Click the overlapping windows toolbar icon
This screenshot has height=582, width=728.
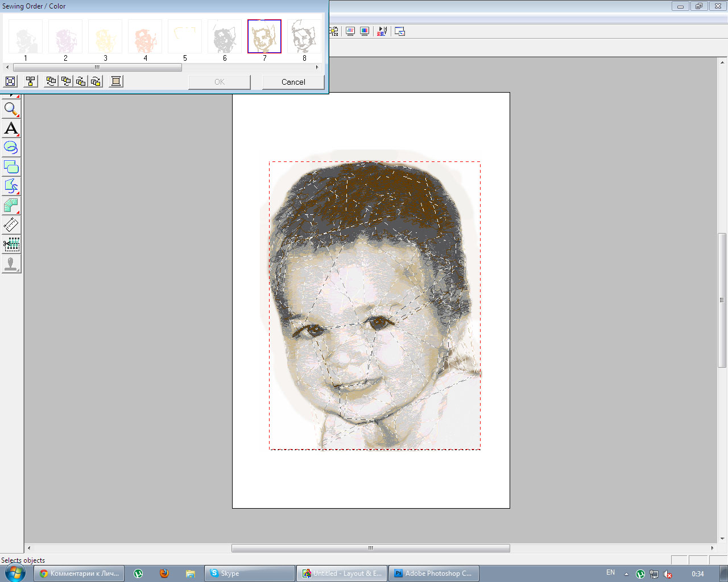pyautogui.click(x=400, y=31)
